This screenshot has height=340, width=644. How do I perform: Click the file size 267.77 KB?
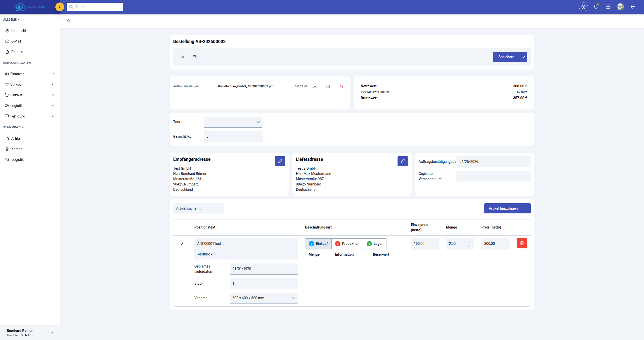click(301, 86)
